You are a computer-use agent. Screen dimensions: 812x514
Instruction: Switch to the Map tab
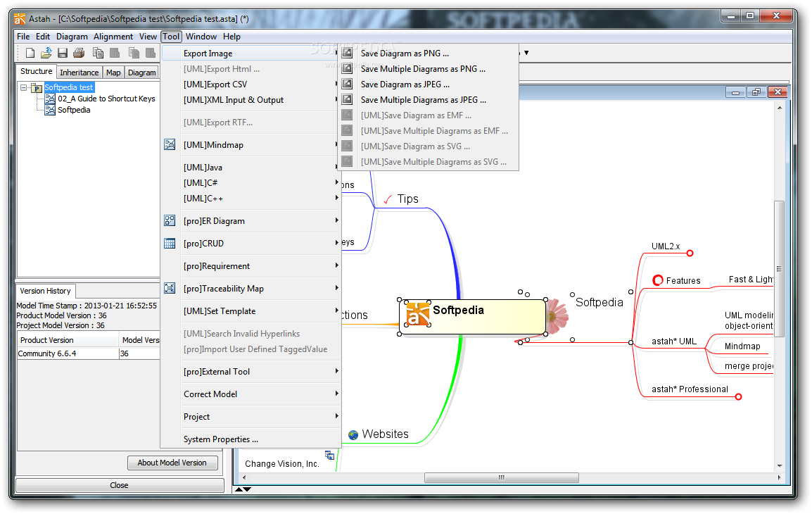(x=113, y=73)
